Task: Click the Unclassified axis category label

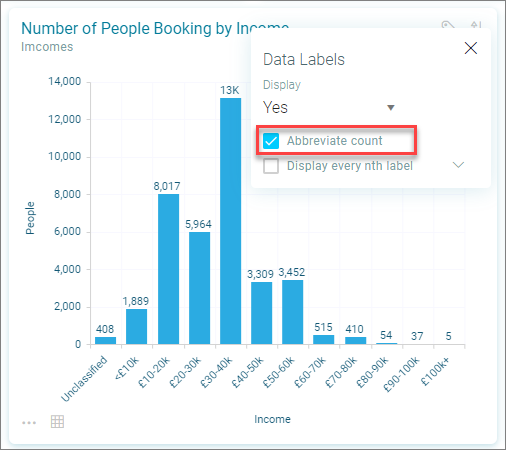Action: coord(84,379)
